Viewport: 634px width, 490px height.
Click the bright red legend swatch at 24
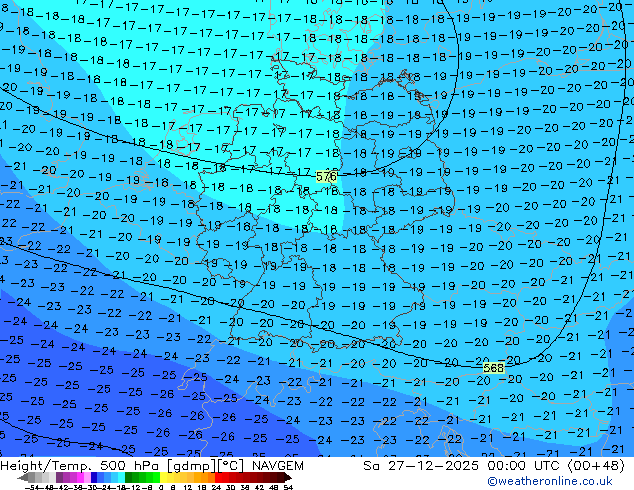point(218,478)
